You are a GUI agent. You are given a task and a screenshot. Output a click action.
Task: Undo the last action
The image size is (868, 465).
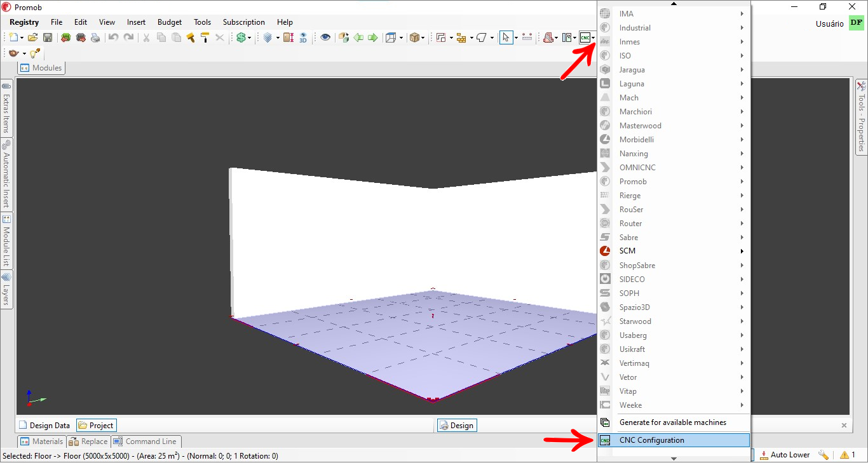113,38
